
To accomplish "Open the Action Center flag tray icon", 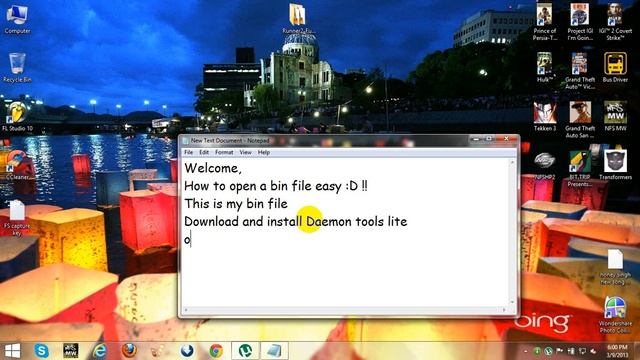I will tap(559, 351).
